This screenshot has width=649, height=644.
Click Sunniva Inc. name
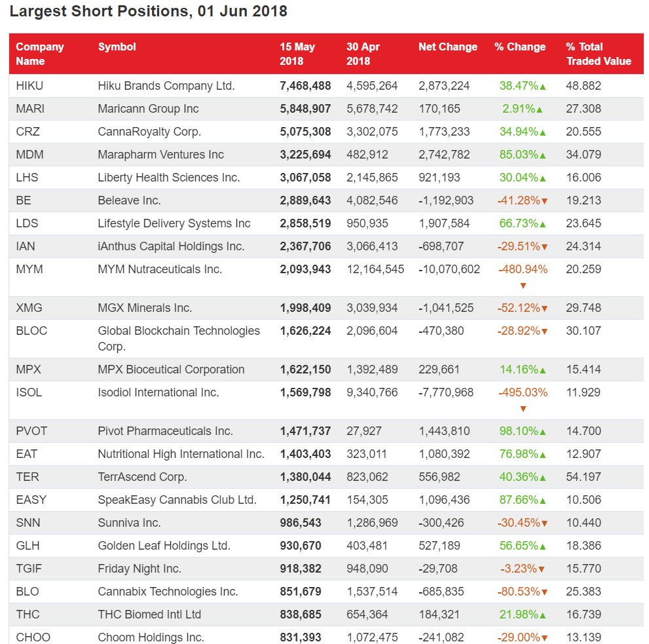point(129,523)
